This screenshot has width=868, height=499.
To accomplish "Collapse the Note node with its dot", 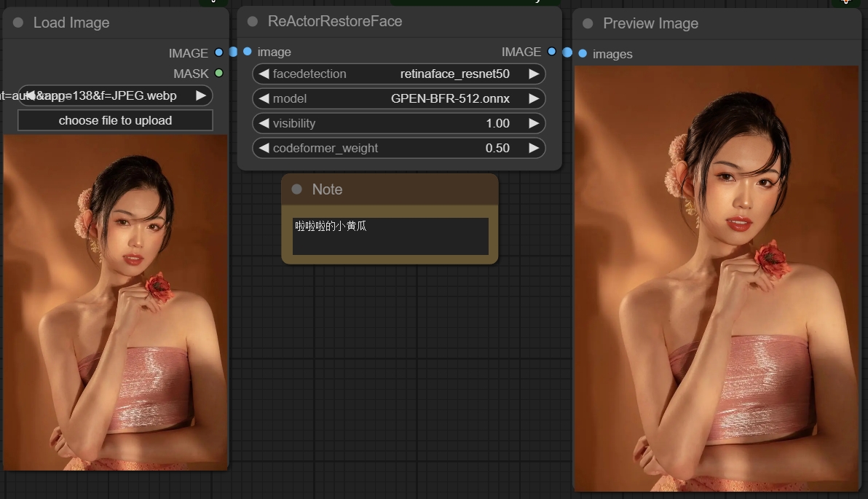I will click(x=296, y=189).
